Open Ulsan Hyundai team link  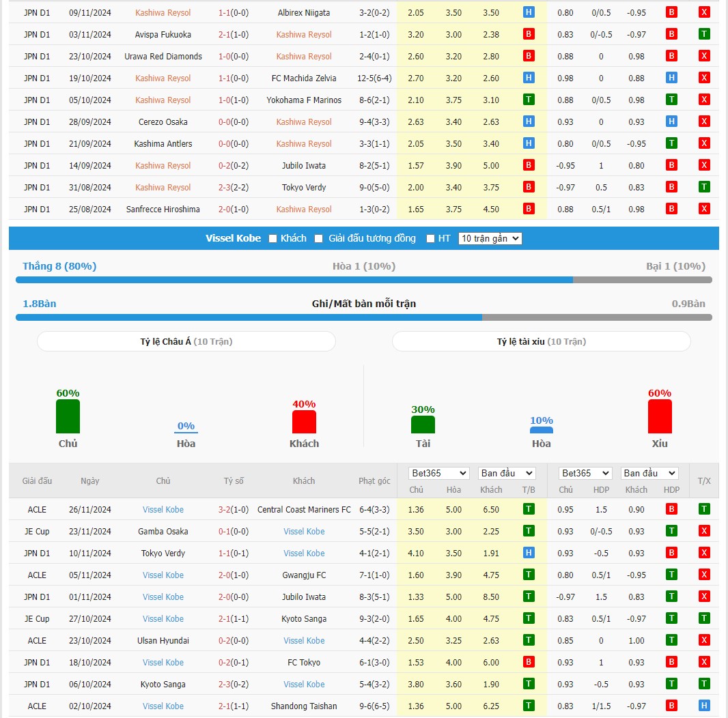(163, 640)
